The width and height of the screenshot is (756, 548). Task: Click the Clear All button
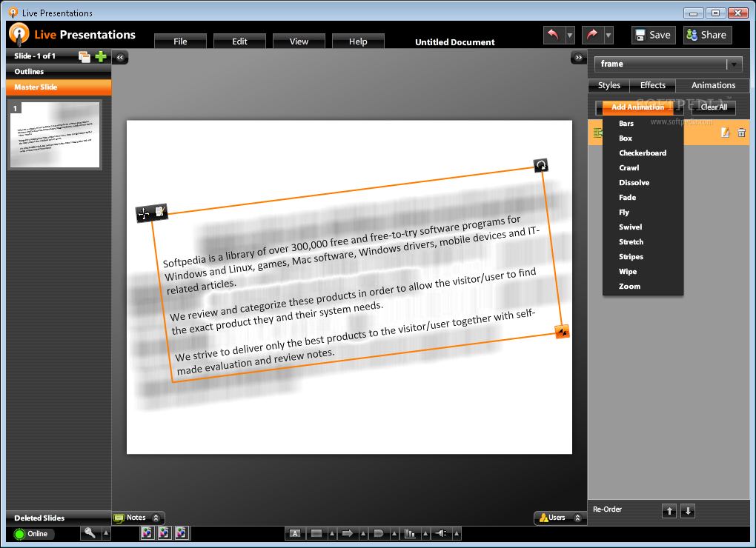point(714,107)
